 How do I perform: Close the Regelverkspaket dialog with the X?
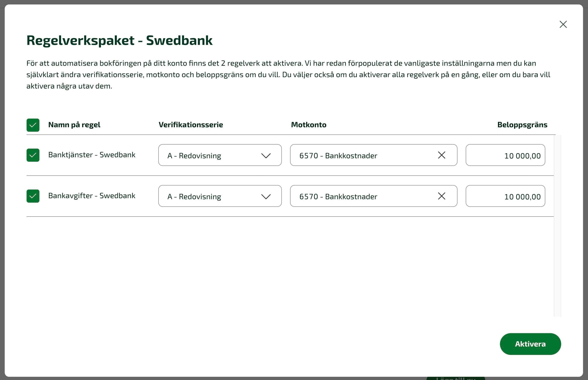(x=563, y=24)
